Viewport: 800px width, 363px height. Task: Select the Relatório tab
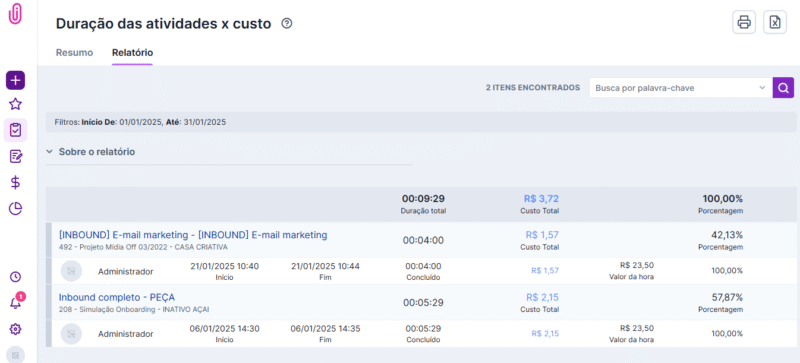click(132, 52)
